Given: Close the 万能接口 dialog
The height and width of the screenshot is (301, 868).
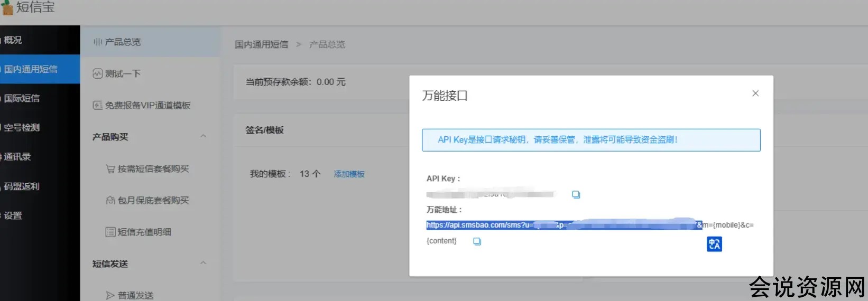Looking at the screenshot, I should pos(755,93).
